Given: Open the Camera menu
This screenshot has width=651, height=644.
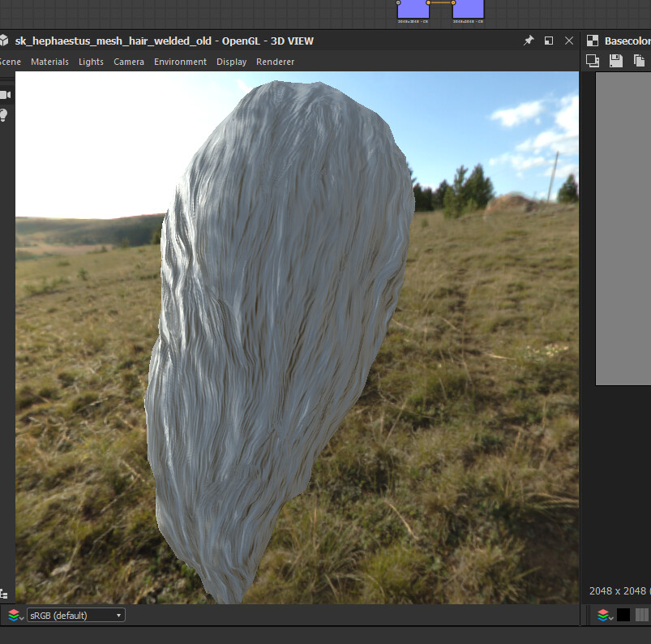Looking at the screenshot, I should [129, 62].
